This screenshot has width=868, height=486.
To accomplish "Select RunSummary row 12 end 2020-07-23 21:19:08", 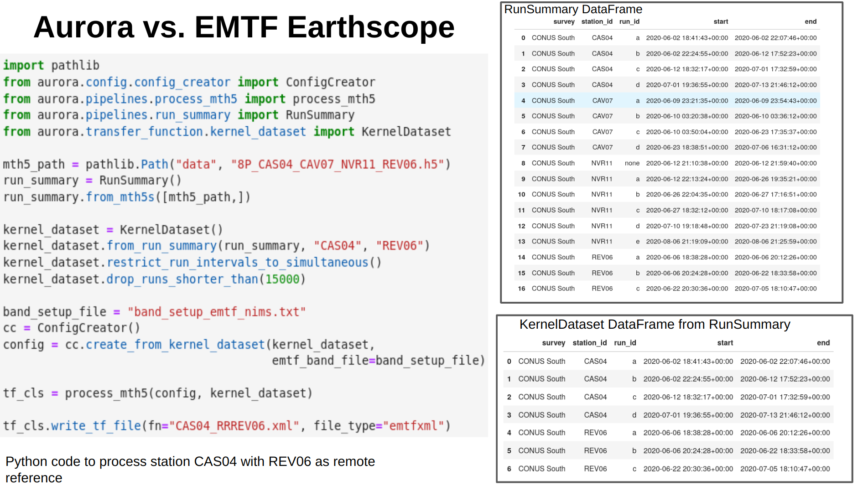I will pyautogui.click(x=776, y=226).
